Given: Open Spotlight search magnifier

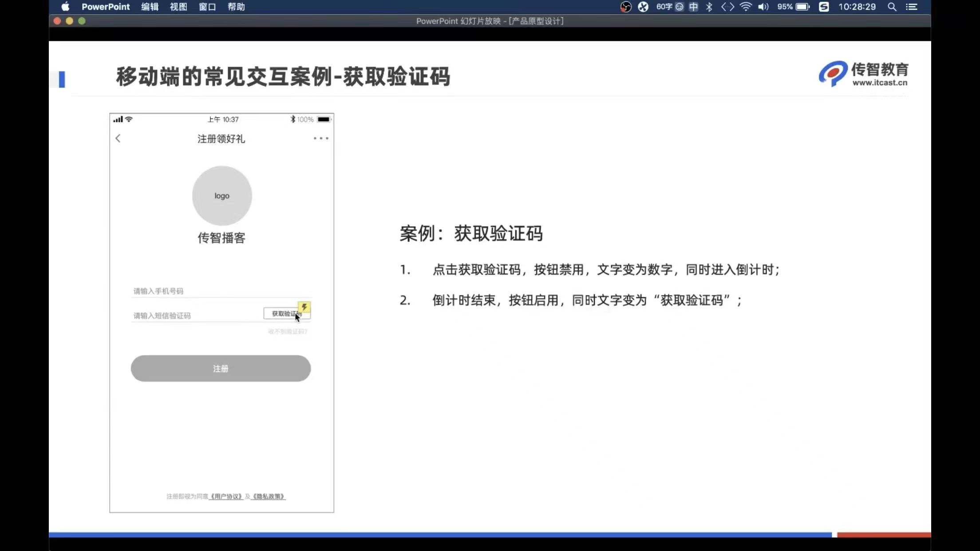Looking at the screenshot, I should (892, 7).
